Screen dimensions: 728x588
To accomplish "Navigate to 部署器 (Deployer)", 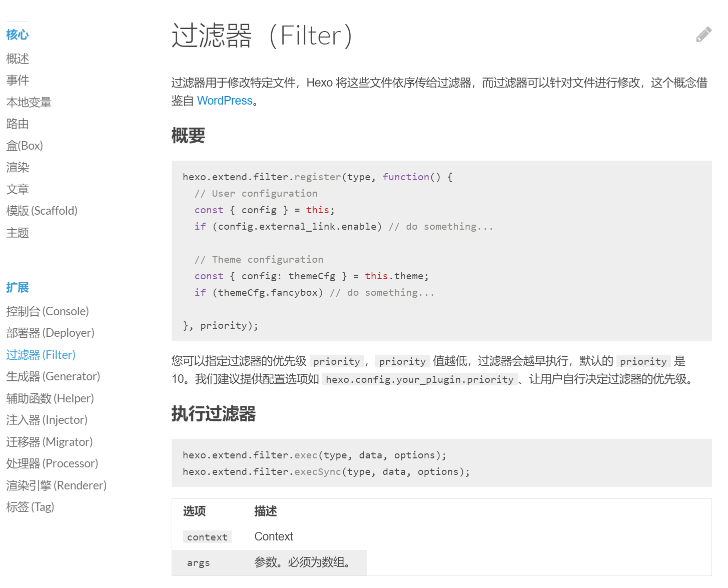I will 50,333.
